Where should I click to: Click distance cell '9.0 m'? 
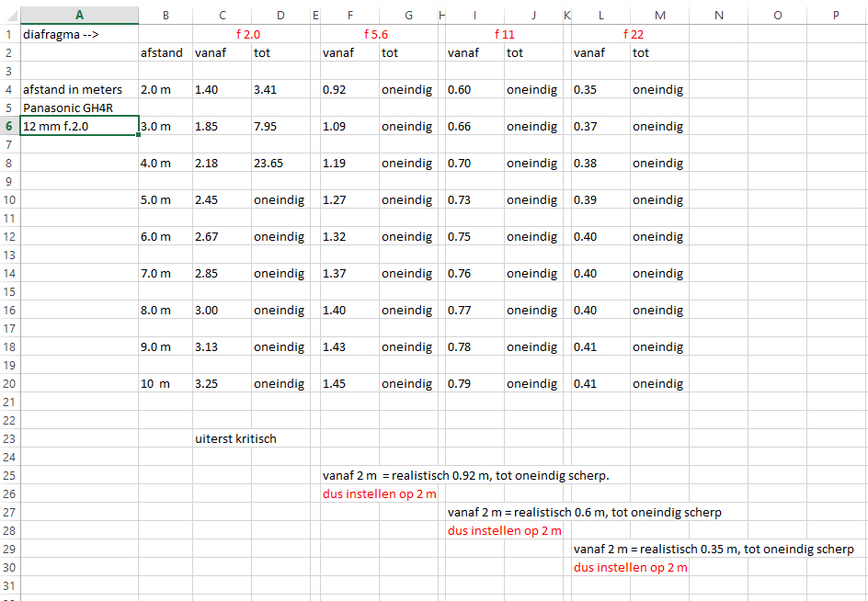coord(166,347)
